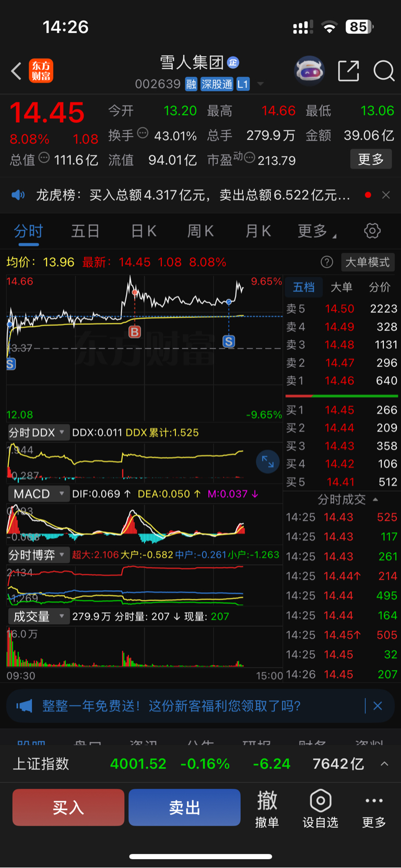The height and width of the screenshot is (868, 401).
Task: Tap the 设自选 watchlist icon
Action: (321, 808)
